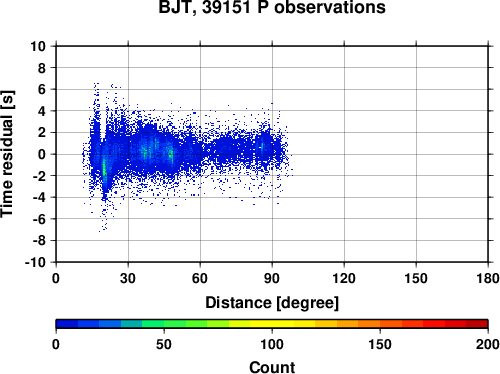Click the y-axis tick label 10
The height and width of the screenshot is (374, 500).
[38, 46]
